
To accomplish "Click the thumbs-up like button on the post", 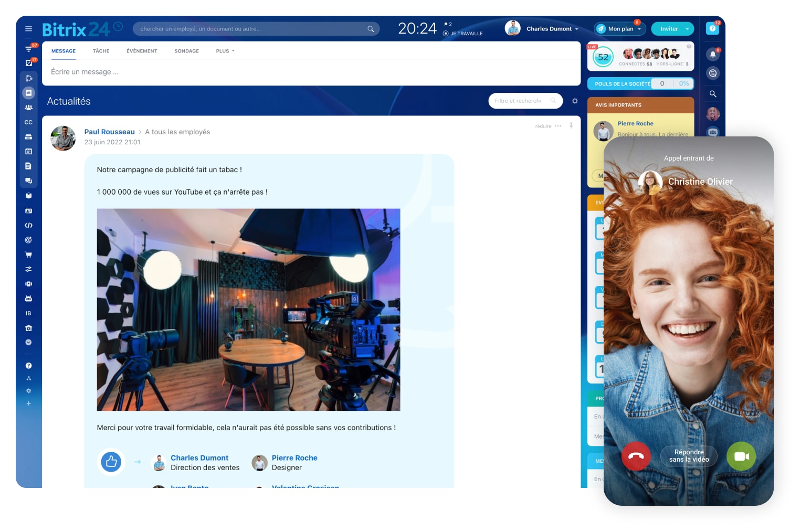I will point(111,462).
